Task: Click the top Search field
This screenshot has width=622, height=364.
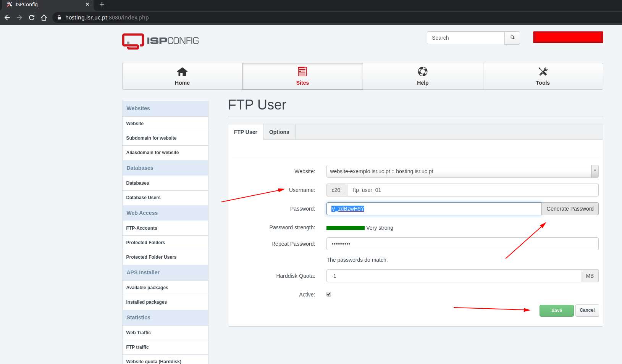Action: point(466,38)
